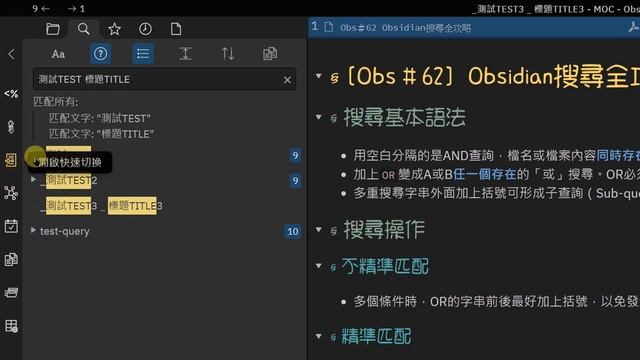Fold the 精準匹配 heading

pos(319,336)
